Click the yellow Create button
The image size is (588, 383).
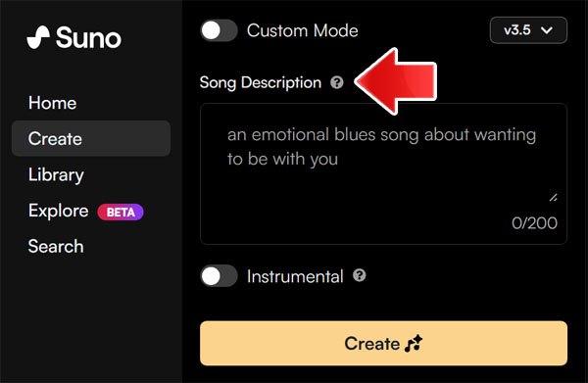[x=383, y=343]
